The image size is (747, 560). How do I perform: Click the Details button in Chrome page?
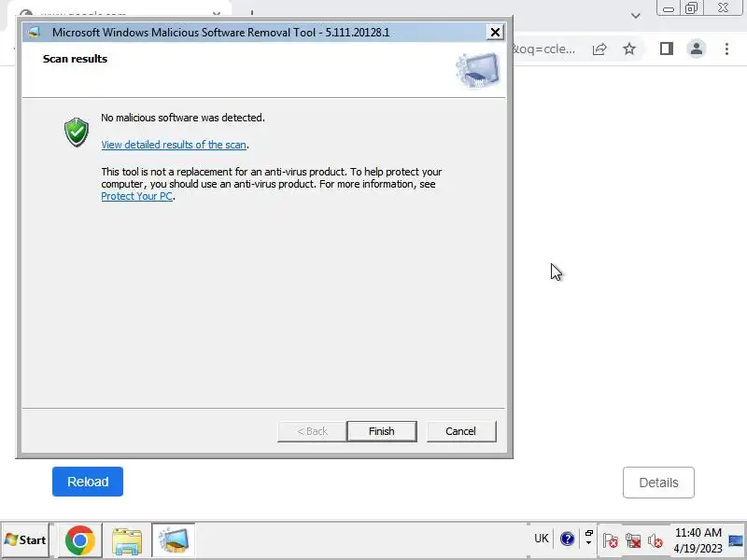coord(658,483)
